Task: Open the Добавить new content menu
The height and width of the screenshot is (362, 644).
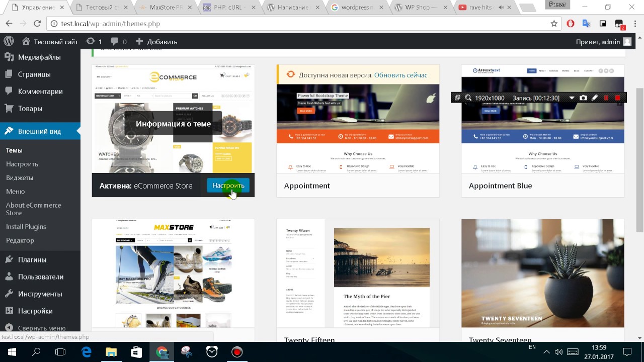Action: [156, 42]
